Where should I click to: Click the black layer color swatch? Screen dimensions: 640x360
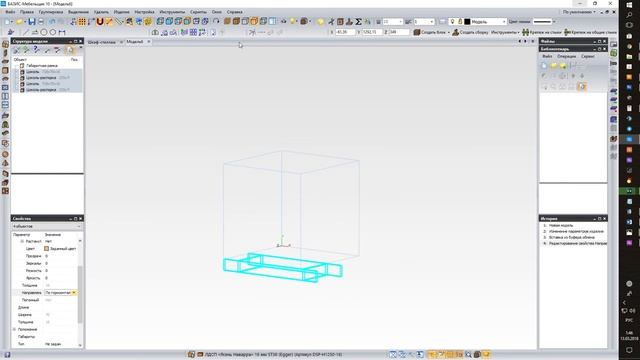click(467, 22)
